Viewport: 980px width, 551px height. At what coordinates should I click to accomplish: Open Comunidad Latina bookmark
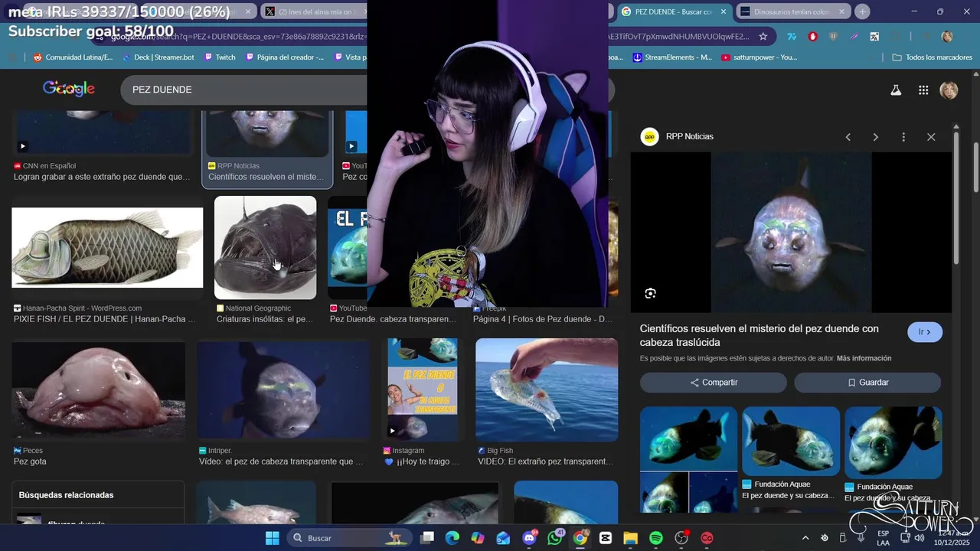73,57
